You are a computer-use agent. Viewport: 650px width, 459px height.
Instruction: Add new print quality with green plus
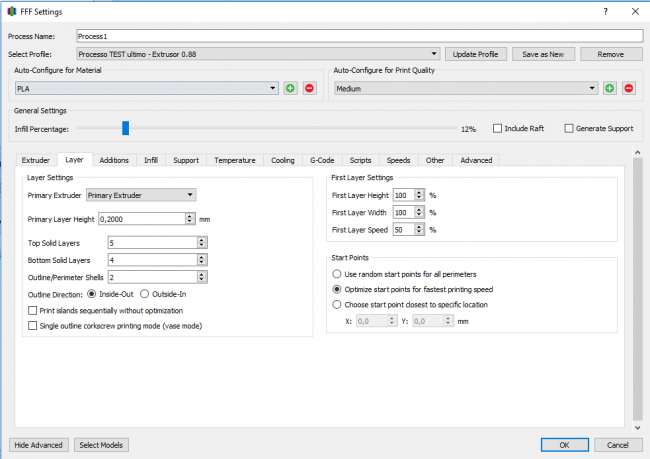[x=610, y=88]
